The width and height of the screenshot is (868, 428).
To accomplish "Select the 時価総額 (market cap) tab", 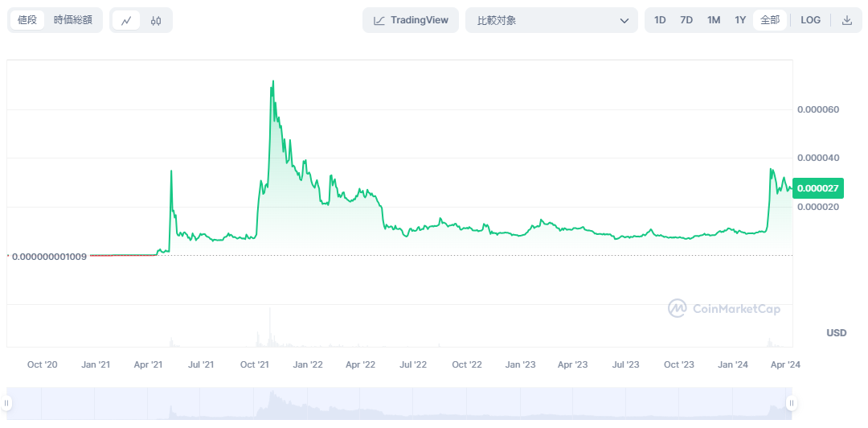I will tap(73, 20).
